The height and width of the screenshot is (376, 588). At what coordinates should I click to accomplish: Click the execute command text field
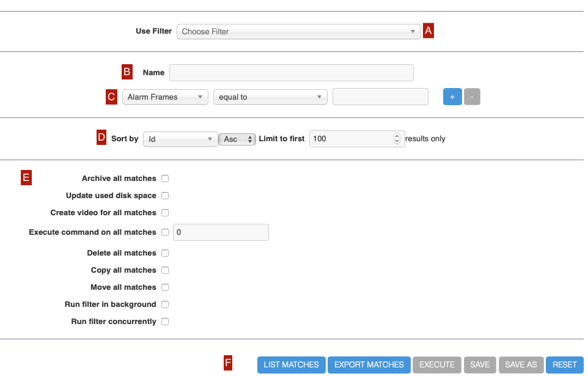[221, 232]
